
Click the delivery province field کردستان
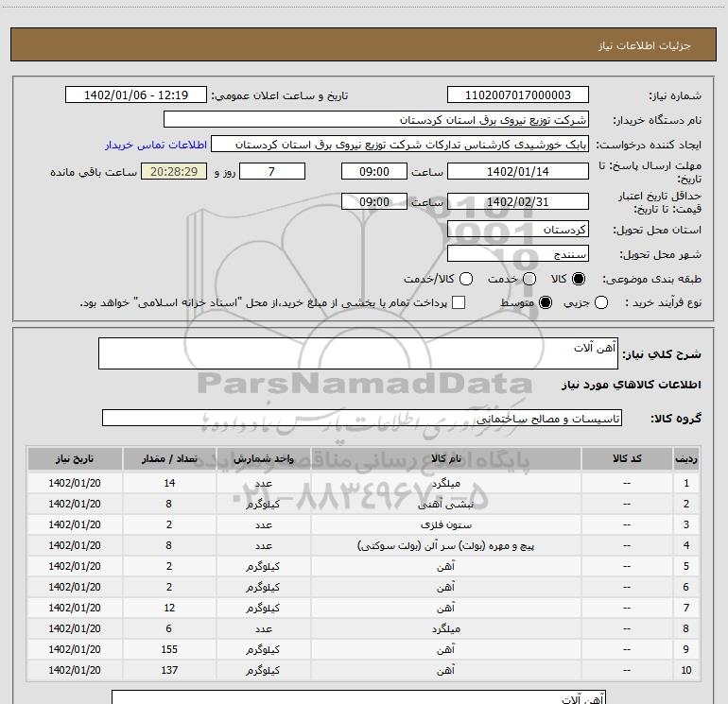(x=518, y=230)
